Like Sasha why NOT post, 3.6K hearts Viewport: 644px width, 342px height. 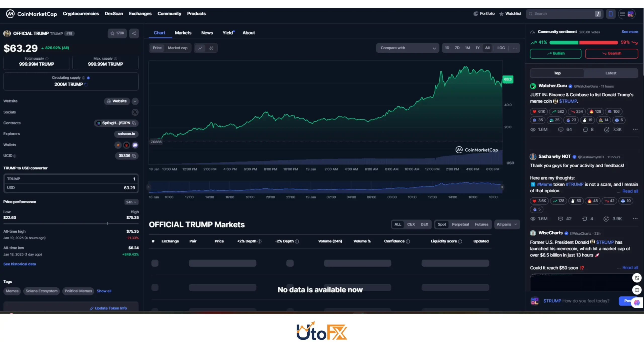click(539, 201)
